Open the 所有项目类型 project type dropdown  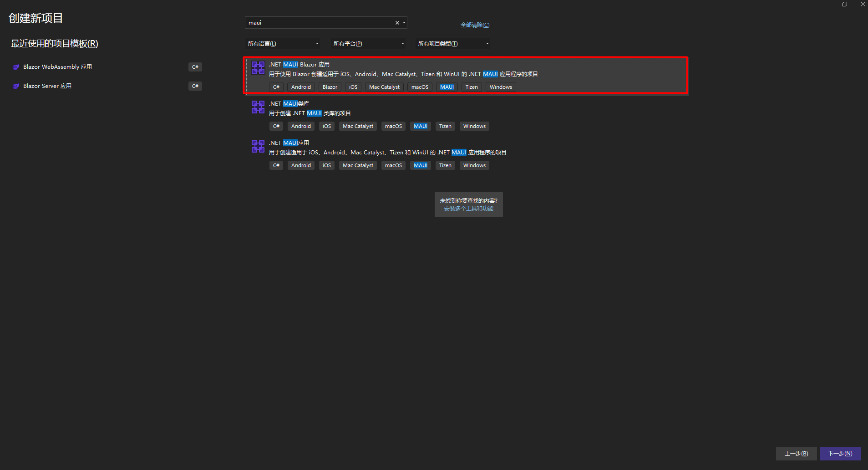click(x=453, y=44)
